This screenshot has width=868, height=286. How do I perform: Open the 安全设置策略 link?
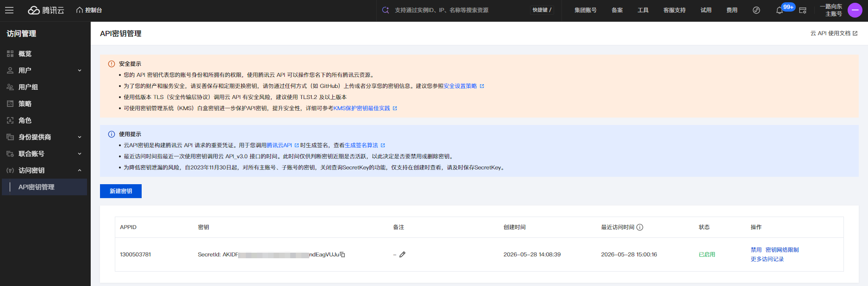tap(463, 86)
